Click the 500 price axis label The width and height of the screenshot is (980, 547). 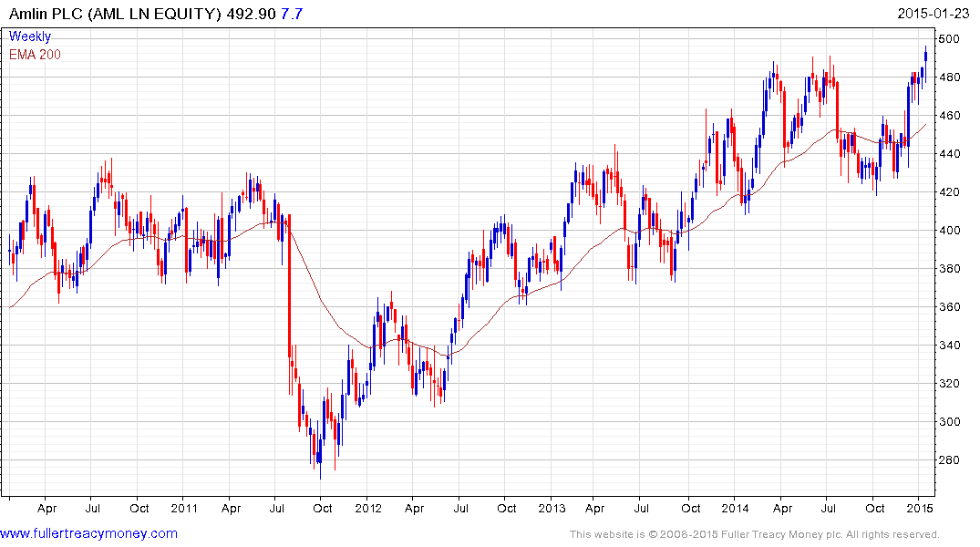point(949,39)
